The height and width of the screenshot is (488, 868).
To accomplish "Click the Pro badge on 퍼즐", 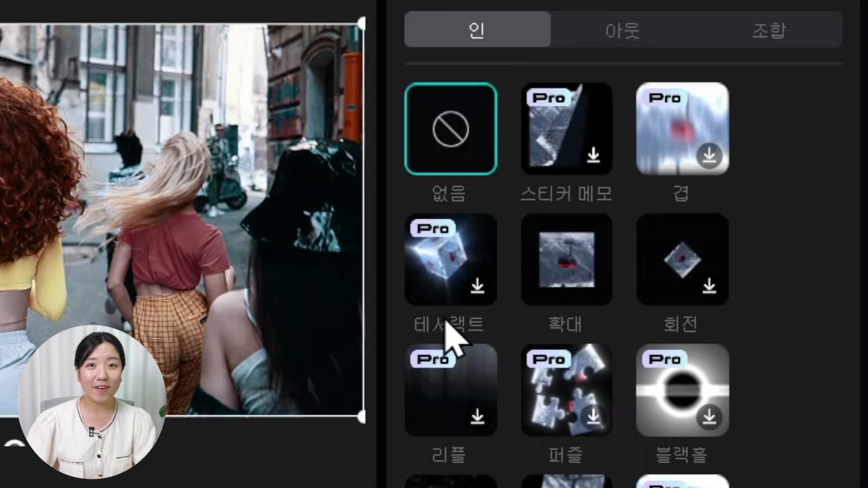I will tap(549, 359).
